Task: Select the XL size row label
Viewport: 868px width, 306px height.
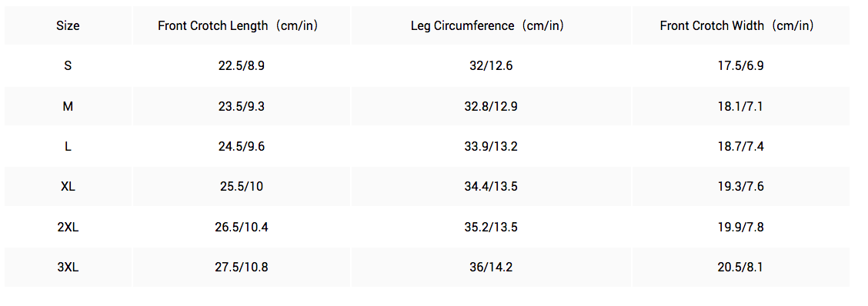Action: point(68,187)
